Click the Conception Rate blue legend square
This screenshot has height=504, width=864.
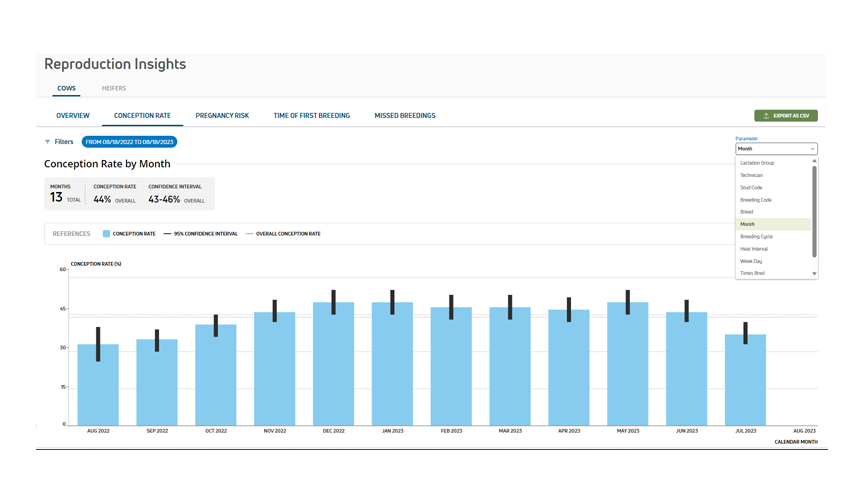(x=106, y=234)
